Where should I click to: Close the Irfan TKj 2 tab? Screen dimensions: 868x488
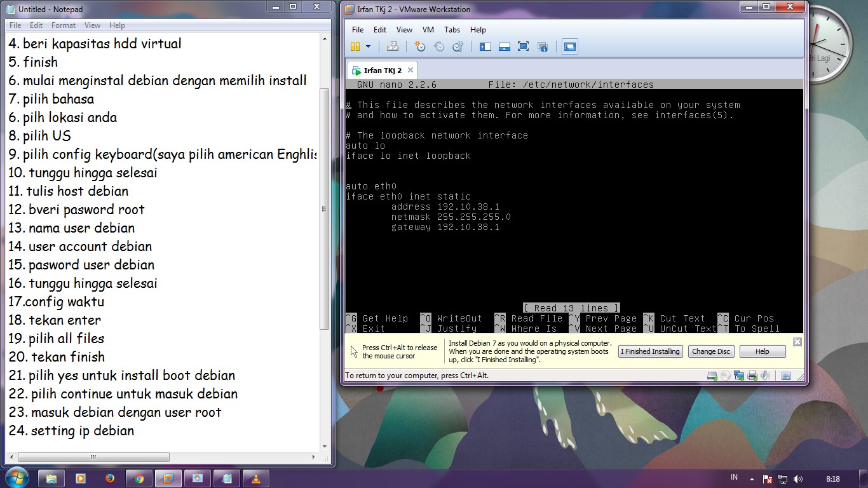pyautogui.click(x=410, y=71)
